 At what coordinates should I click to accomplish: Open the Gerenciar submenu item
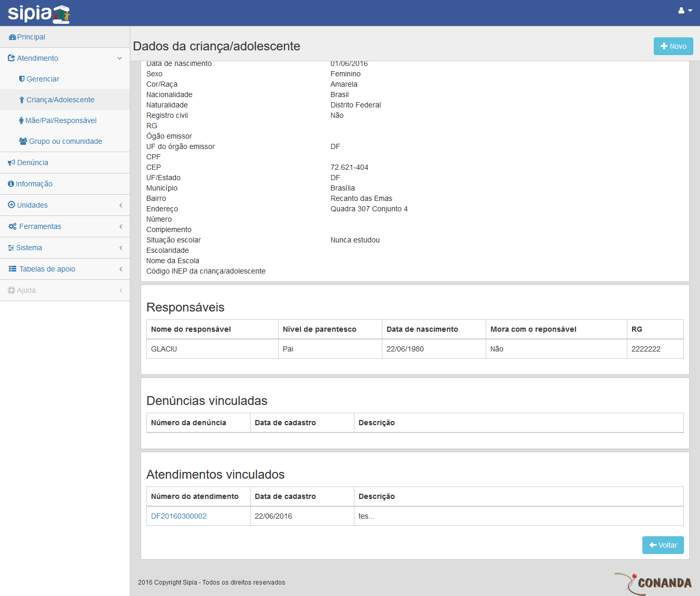[x=43, y=79]
